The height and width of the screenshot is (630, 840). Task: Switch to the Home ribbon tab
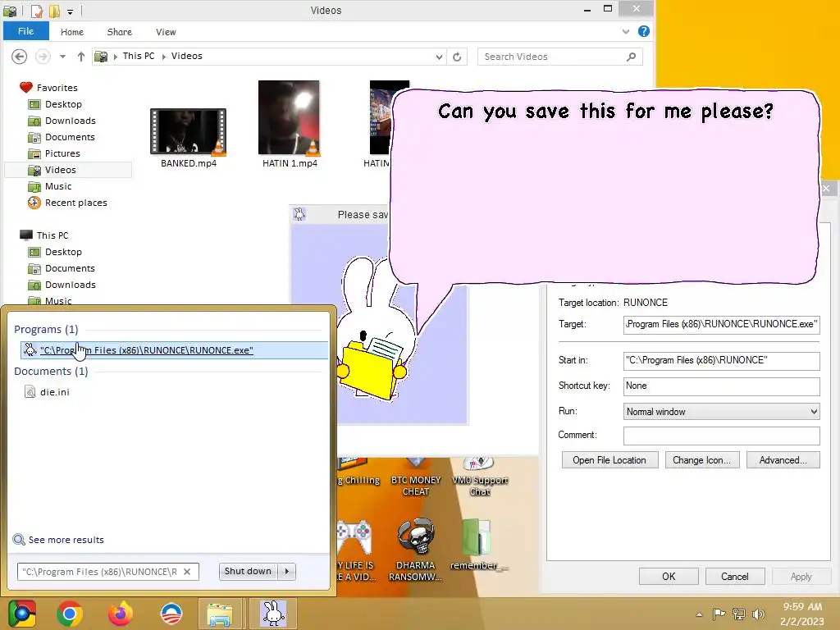pos(72,32)
